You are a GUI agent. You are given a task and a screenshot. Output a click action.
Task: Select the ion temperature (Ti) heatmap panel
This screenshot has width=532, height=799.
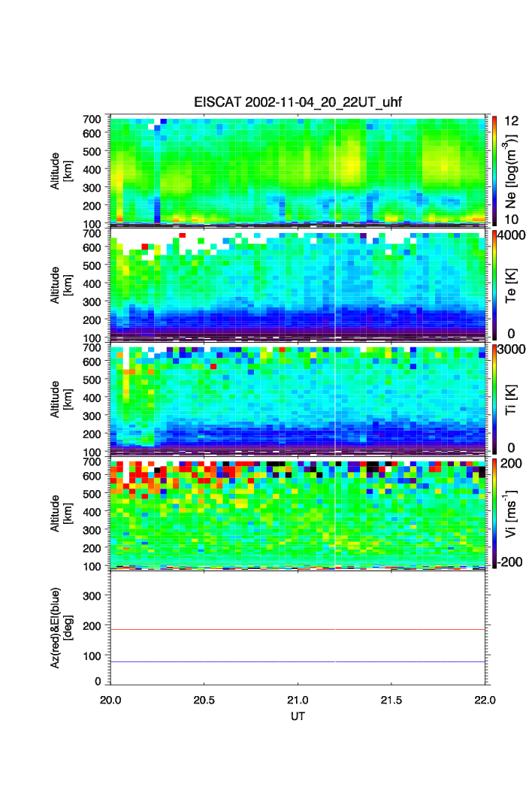click(298, 399)
